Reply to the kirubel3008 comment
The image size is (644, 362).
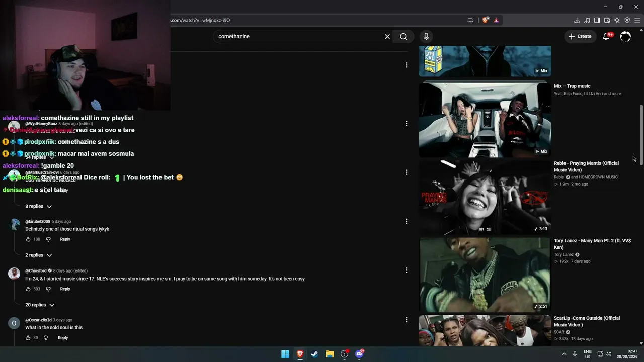pos(65,239)
